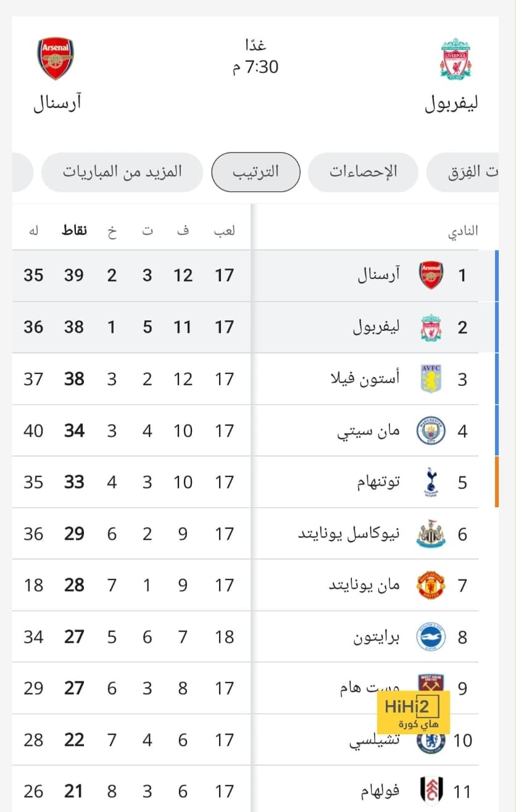
Task: Click the ليفربول team name in header
Action: (x=451, y=103)
